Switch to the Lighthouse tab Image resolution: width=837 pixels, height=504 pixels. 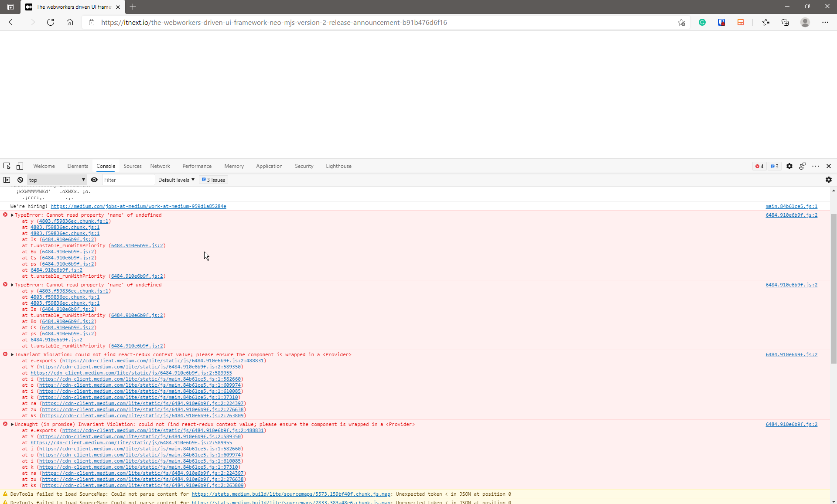[x=338, y=166]
